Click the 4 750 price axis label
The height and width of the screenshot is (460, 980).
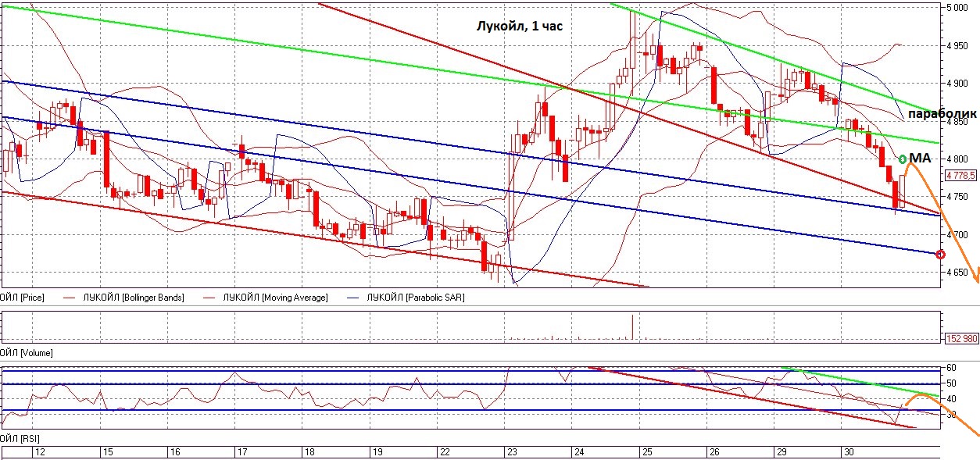957,197
